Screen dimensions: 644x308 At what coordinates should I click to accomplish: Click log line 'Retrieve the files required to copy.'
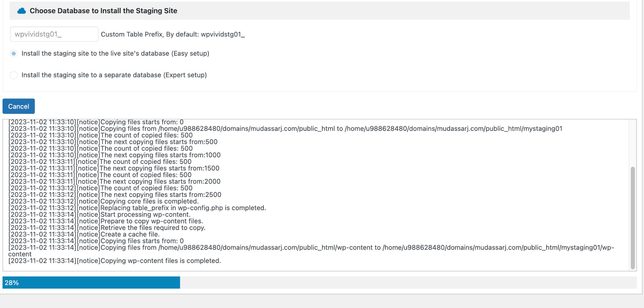(x=107, y=228)
